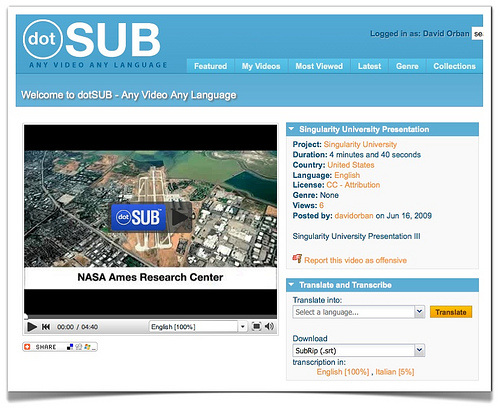
Task: Visit the davidorban profile link
Action: coord(354,216)
